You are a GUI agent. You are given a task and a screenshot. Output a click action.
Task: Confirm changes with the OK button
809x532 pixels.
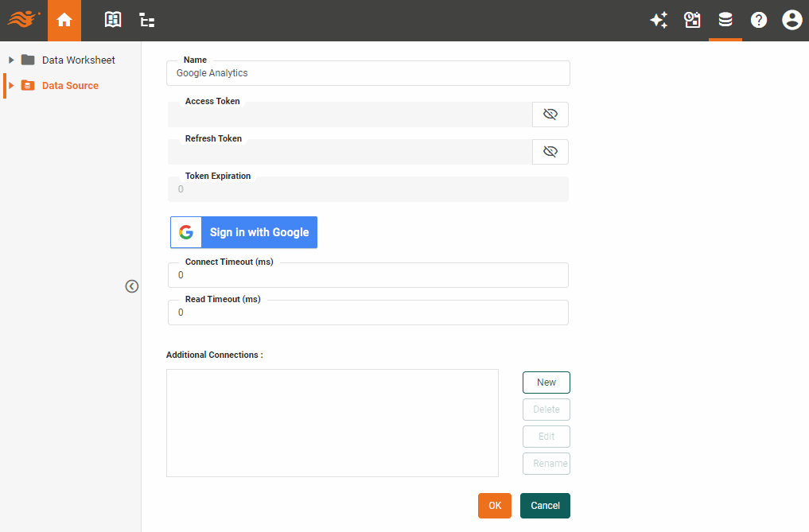(x=494, y=505)
